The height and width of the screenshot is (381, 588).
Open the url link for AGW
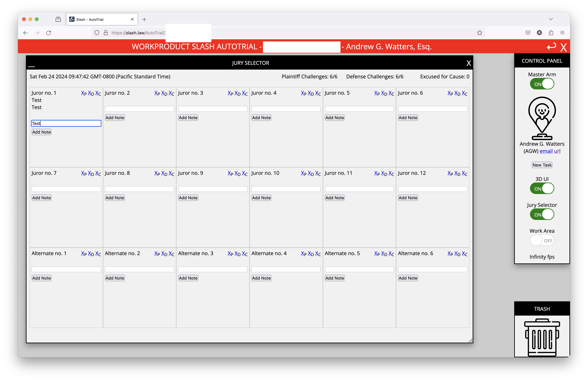click(557, 151)
